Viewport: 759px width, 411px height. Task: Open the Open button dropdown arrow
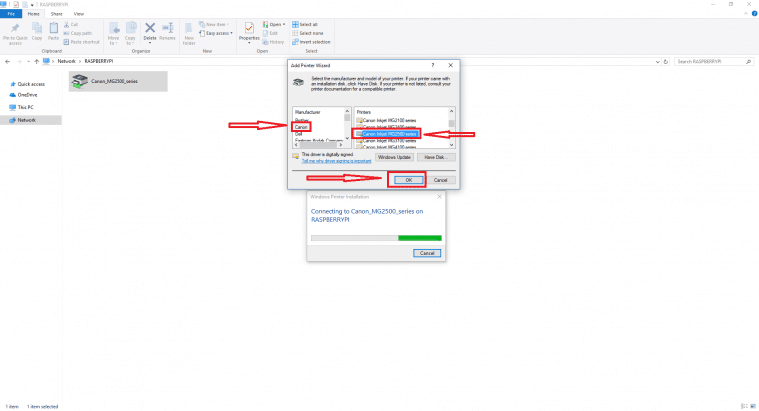[284, 24]
